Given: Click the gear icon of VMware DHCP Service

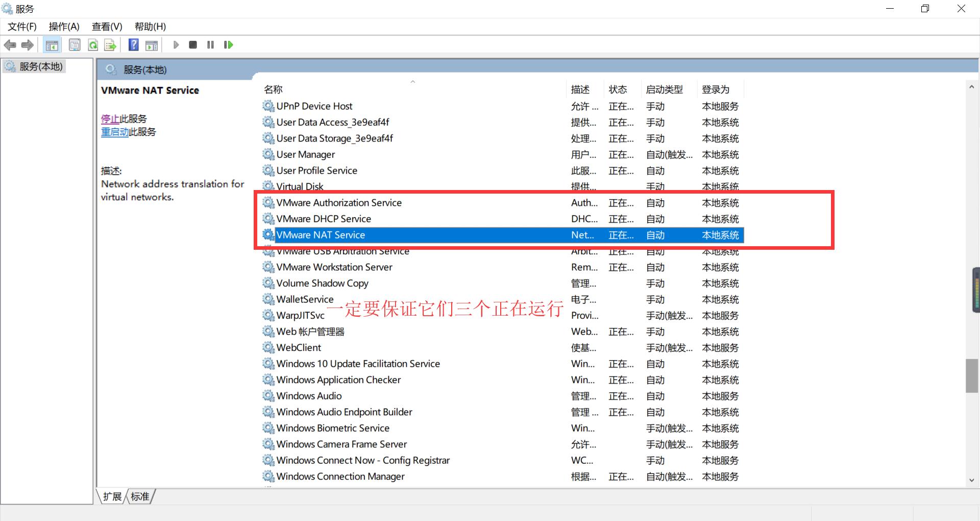Looking at the screenshot, I should pos(268,219).
